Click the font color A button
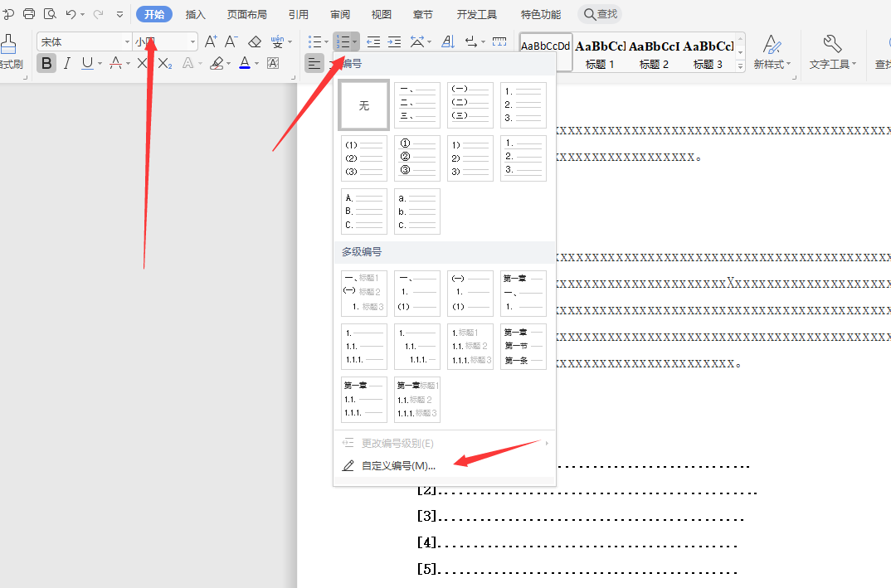 click(x=244, y=63)
